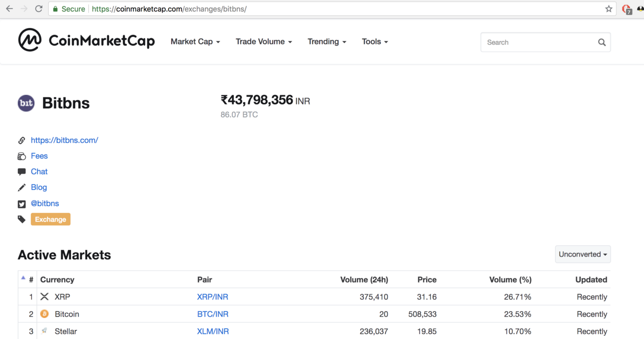Click the XRP/INR pair link

coord(213,297)
